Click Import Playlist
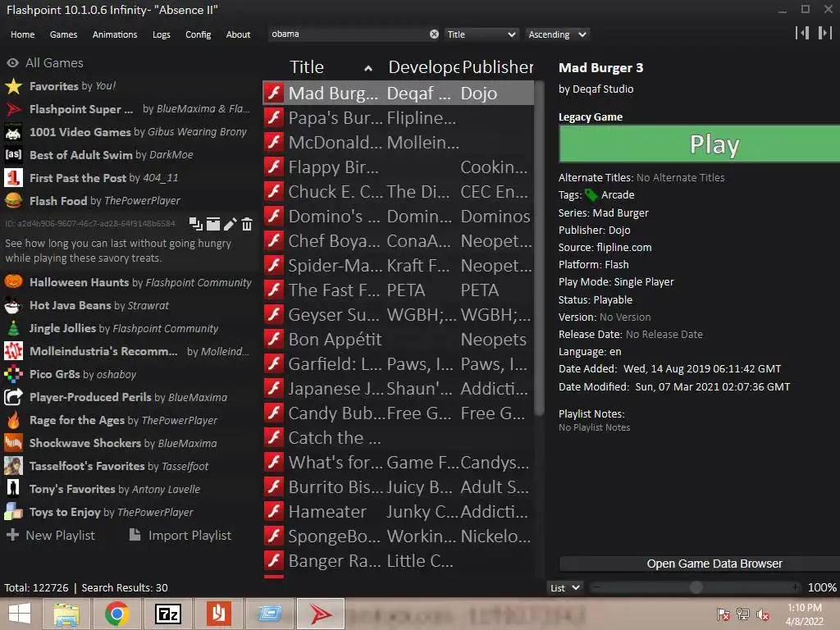Screen dimensions: 840x630 point(180,535)
